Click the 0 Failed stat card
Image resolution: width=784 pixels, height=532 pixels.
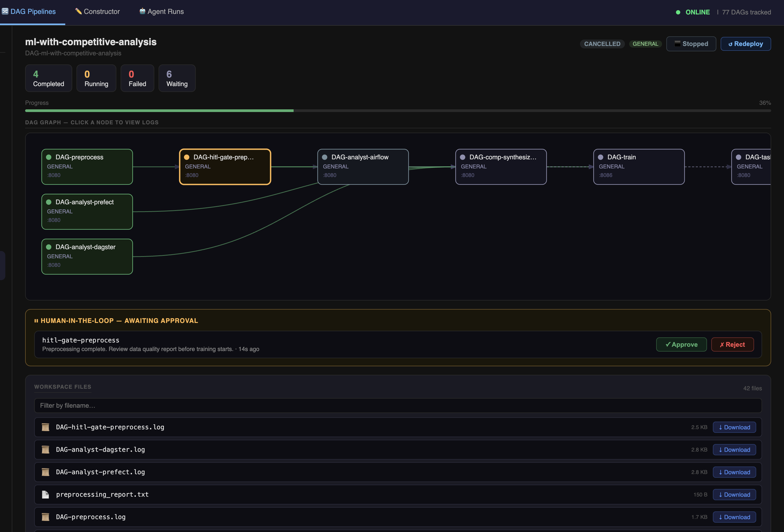(x=137, y=78)
